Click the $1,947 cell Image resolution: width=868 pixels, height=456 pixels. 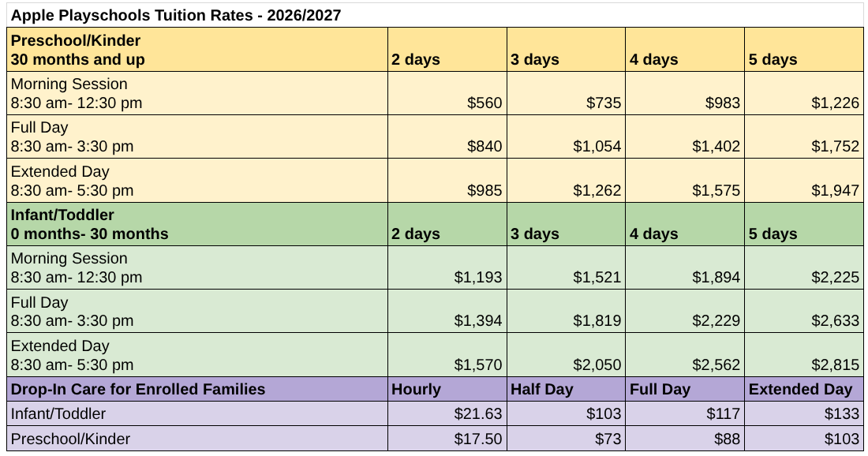pyautogui.click(x=804, y=181)
